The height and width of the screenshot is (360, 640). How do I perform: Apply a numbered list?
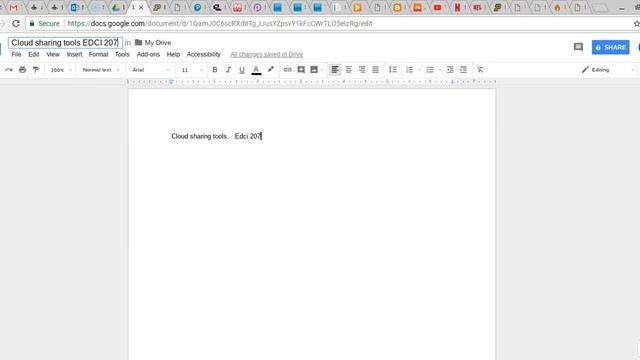(409, 70)
